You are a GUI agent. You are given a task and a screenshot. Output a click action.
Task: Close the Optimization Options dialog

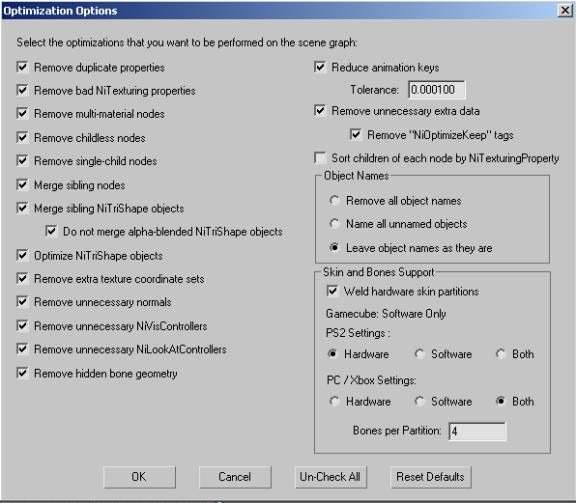(565, 11)
